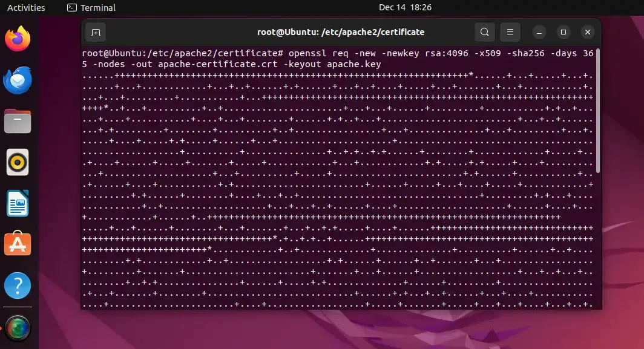Open the Dec 14 18:26 clock calendar
Viewport: 644px width, 349px height.
coord(405,7)
